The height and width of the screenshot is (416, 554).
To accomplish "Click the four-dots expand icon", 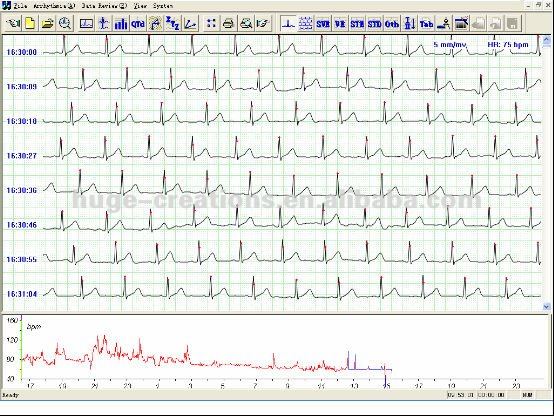I will (x=211, y=23).
